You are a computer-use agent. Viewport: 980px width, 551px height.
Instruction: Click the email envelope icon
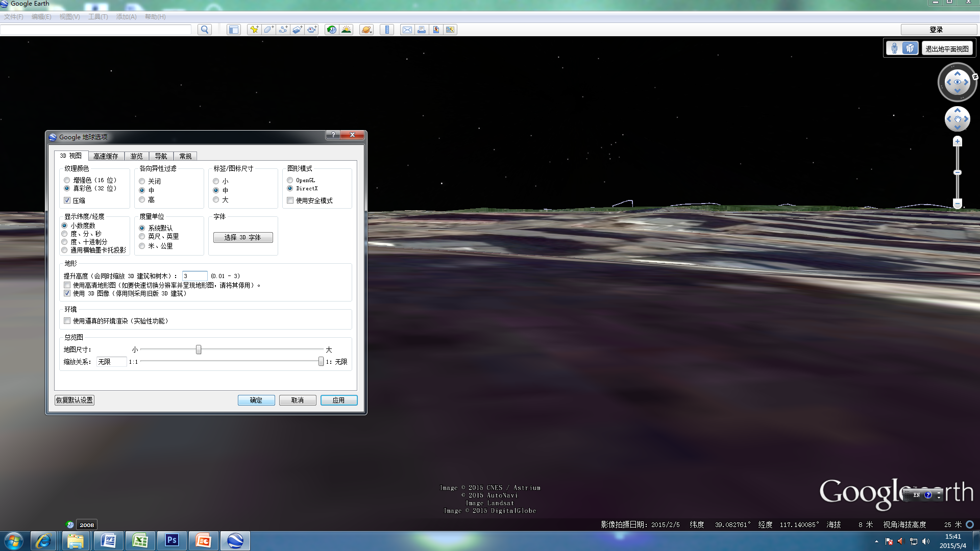click(x=407, y=30)
